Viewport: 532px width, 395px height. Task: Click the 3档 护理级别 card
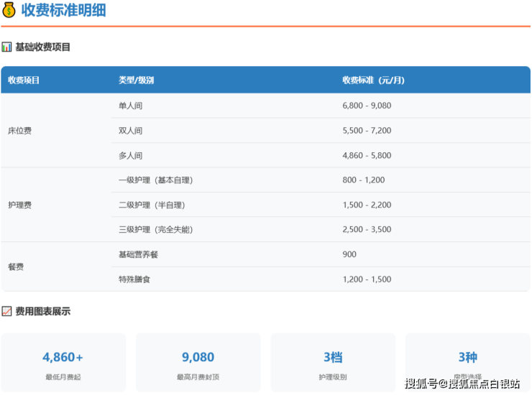click(x=333, y=363)
